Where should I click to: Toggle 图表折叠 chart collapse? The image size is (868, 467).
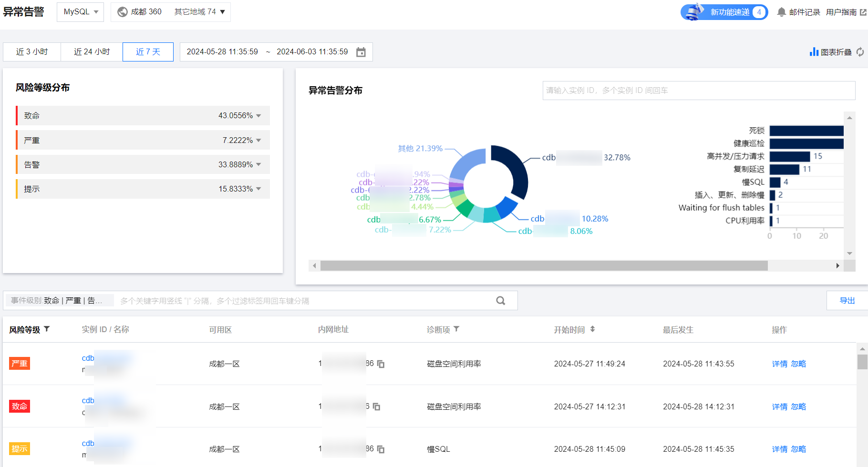click(831, 52)
